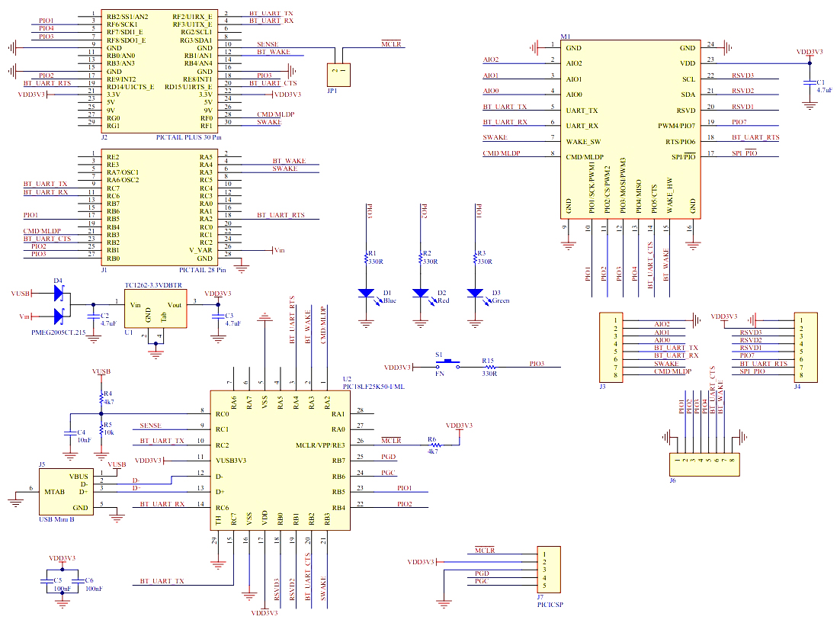Select the J7 PICICSP header symbol
Screen dimensions: 840x623
pyautogui.click(x=549, y=570)
